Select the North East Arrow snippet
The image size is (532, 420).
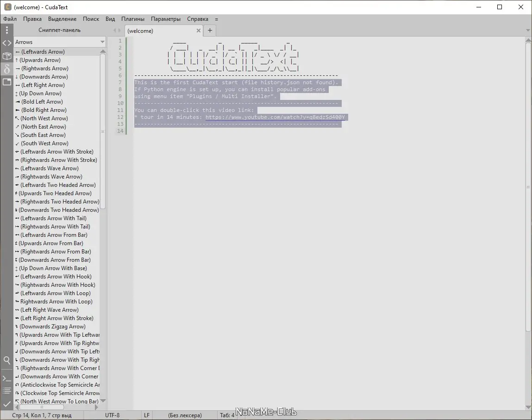56,126
